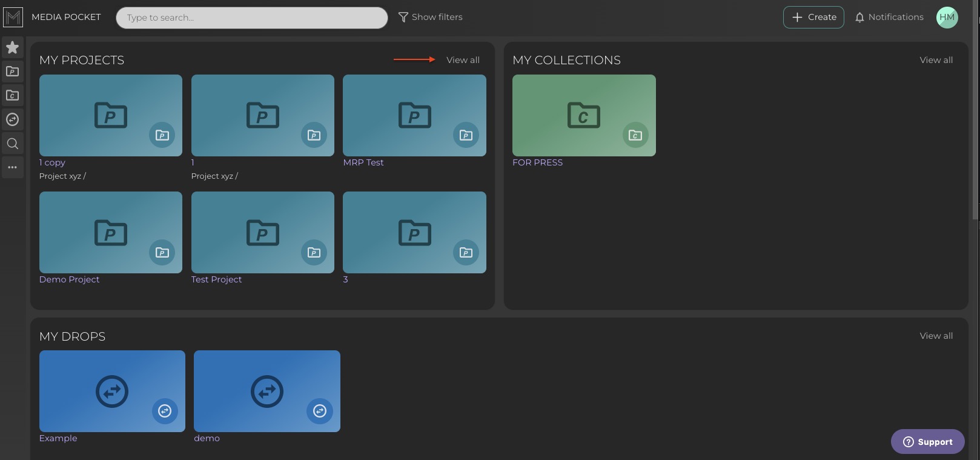The width and height of the screenshot is (980, 460).
Task: Open the MRP Test project thumbnail
Action: 414,115
